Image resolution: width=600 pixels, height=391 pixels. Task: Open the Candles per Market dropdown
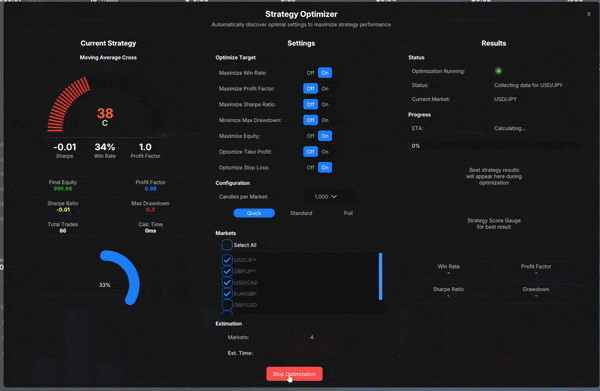pos(326,197)
